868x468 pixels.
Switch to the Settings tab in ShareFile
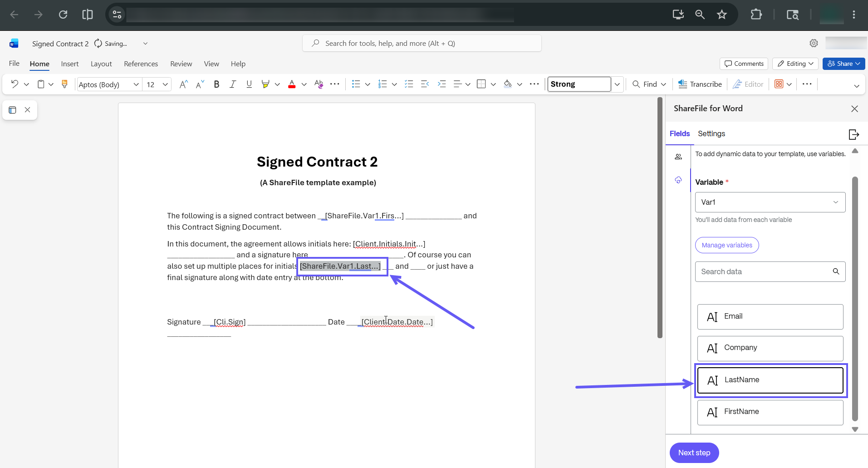711,133
